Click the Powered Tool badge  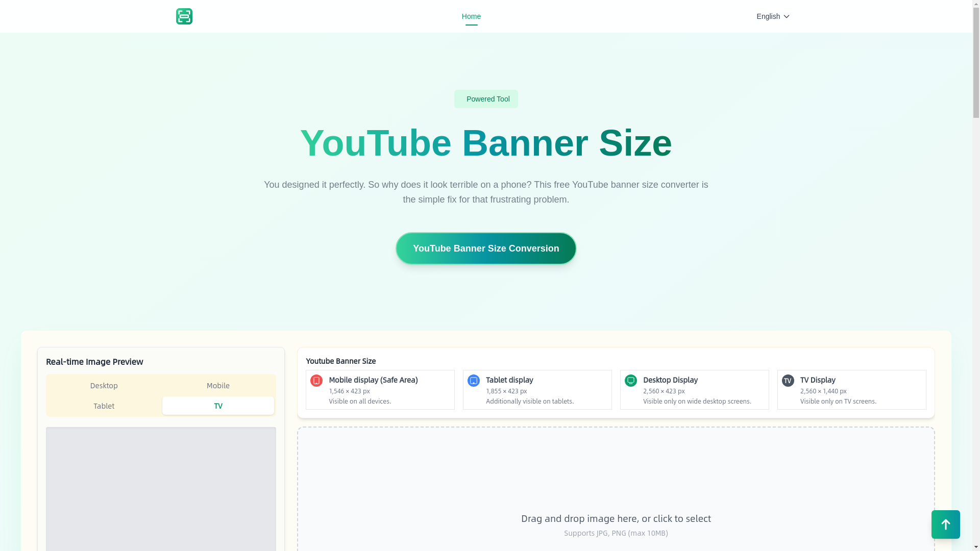pyautogui.click(x=486, y=99)
